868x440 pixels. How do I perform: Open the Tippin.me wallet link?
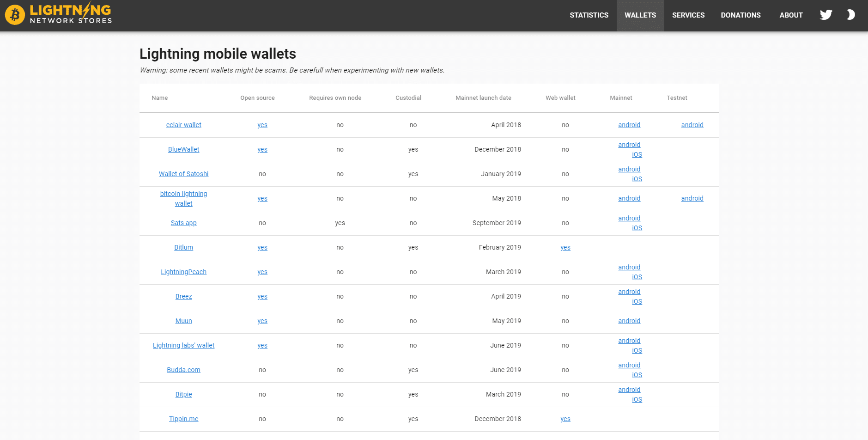pos(183,419)
